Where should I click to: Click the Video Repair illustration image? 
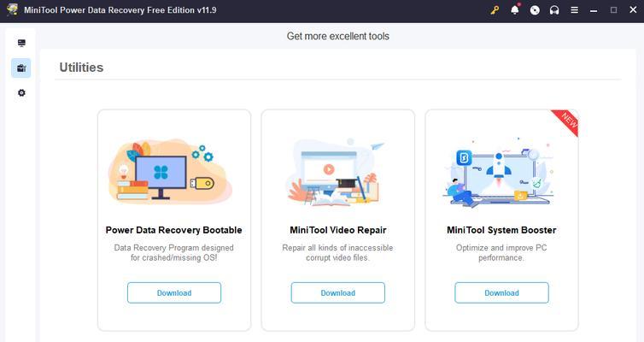tap(336, 172)
